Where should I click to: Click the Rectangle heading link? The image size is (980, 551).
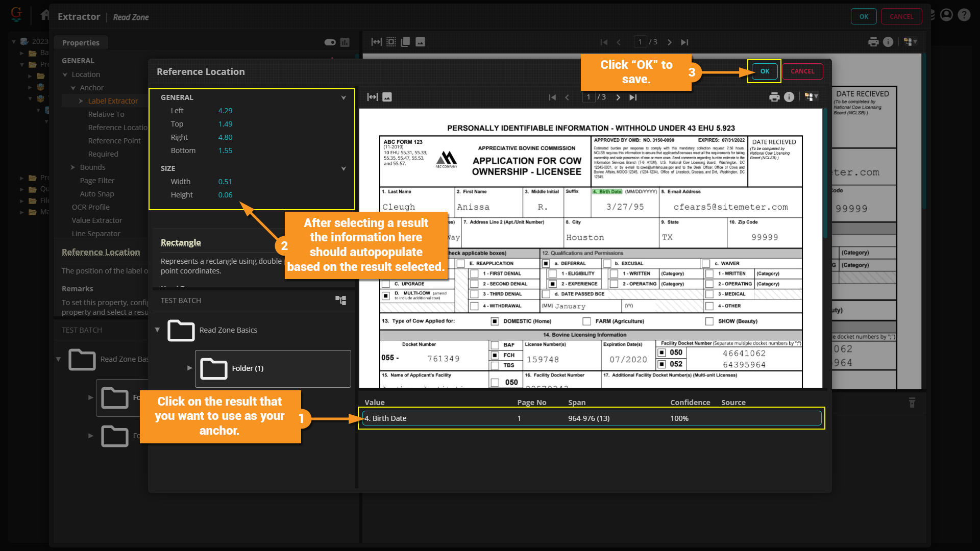click(181, 242)
